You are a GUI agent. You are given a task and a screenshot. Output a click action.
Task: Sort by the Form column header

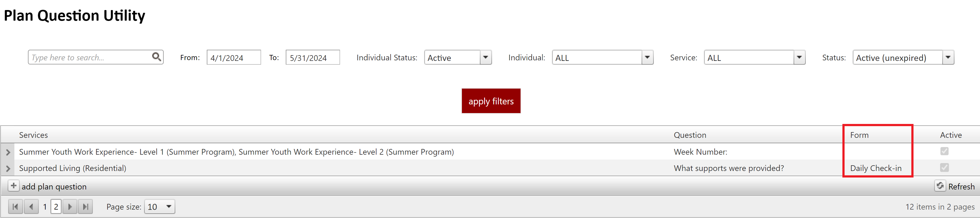pos(859,135)
